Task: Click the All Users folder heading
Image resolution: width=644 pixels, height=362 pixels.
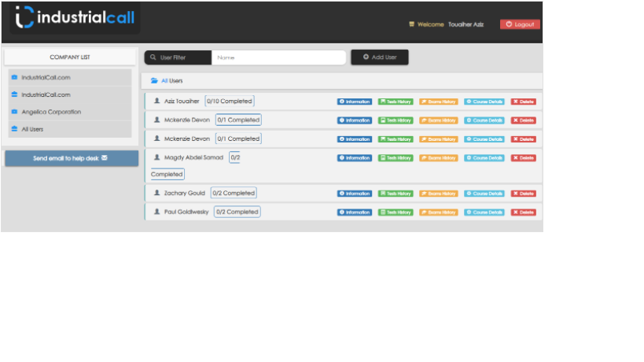Action: click(x=171, y=80)
